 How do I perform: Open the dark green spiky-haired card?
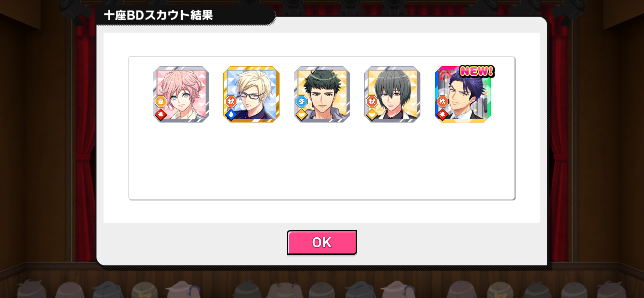(322, 94)
